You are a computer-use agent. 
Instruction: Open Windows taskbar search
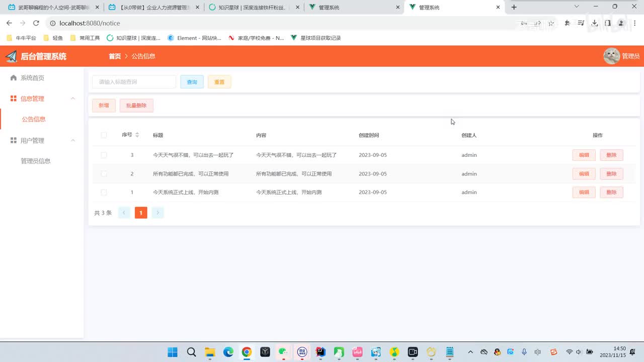pyautogui.click(x=191, y=352)
